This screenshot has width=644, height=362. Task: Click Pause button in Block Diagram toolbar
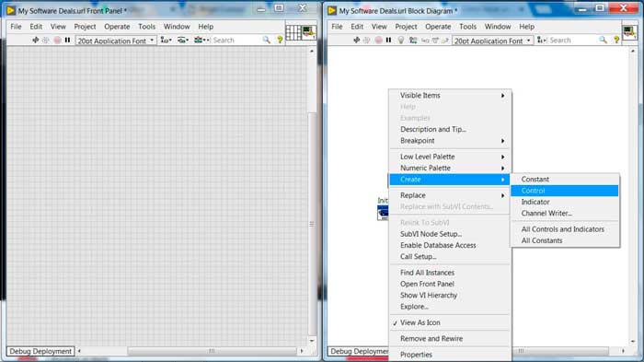(x=388, y=40)
